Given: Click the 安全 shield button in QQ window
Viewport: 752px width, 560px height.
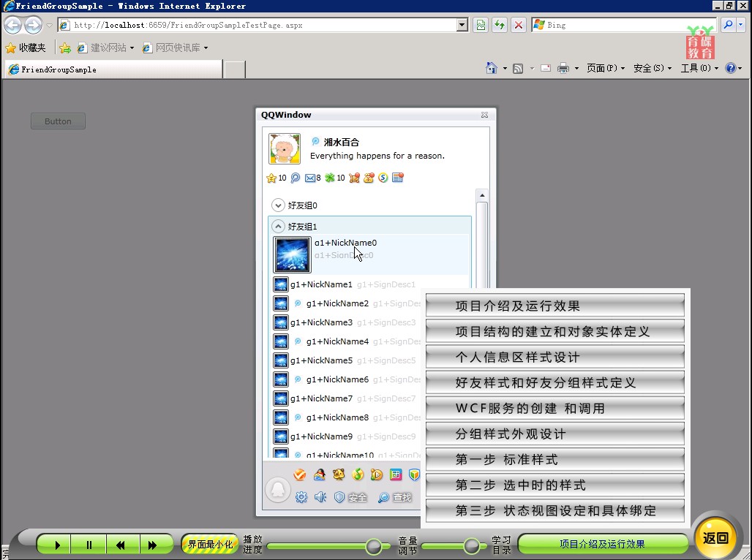Looking at the screenshot, I should (x=351, y=498).
